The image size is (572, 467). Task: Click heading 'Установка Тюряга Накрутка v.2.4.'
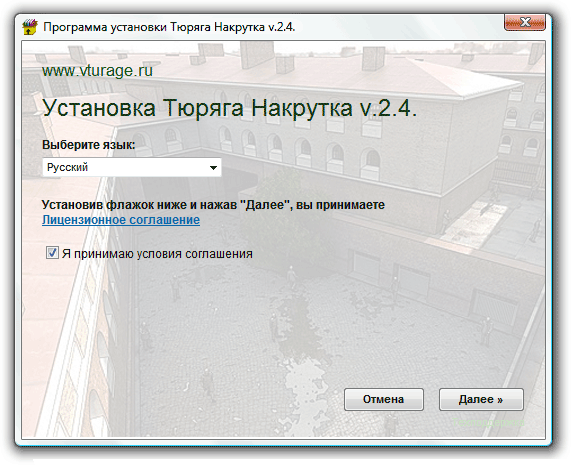pyautogui.click(x=229, y=108)
